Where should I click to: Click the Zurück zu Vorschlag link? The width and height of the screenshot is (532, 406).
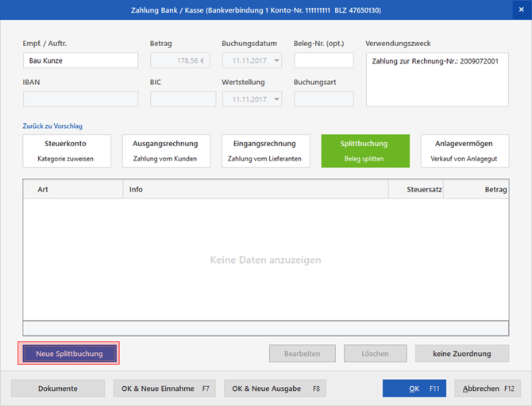coord(52,126)
